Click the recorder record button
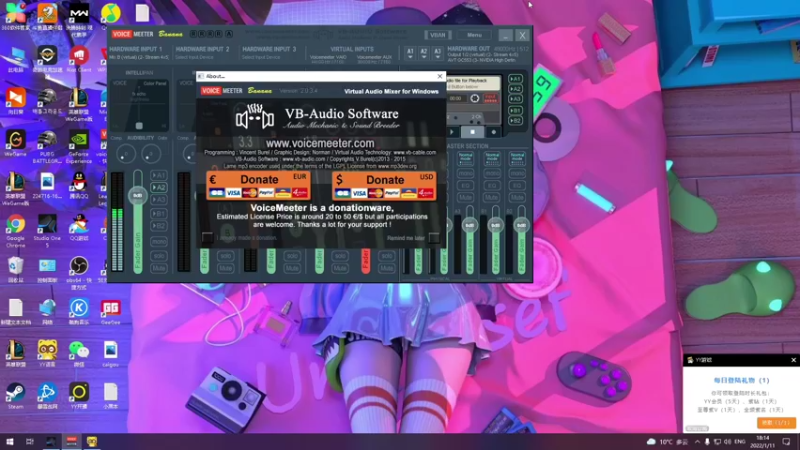Screen dimensions: 800x450 coord(493,132)
